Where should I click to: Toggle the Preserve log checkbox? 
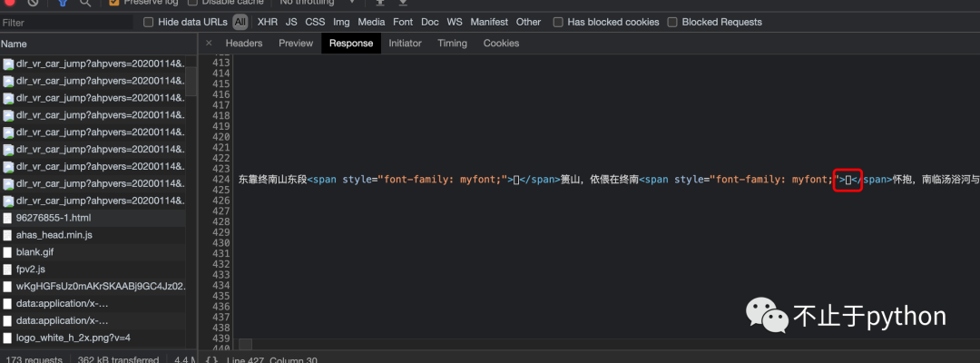click(114, 3)
